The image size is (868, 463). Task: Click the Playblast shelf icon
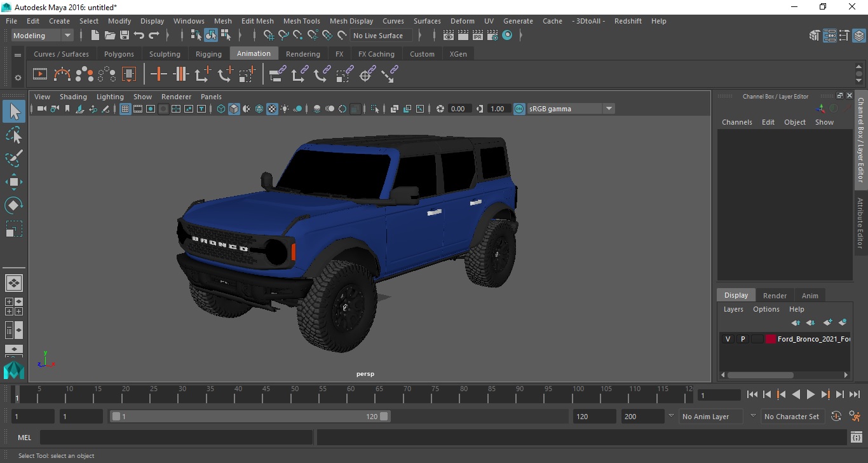click(39, 74)
